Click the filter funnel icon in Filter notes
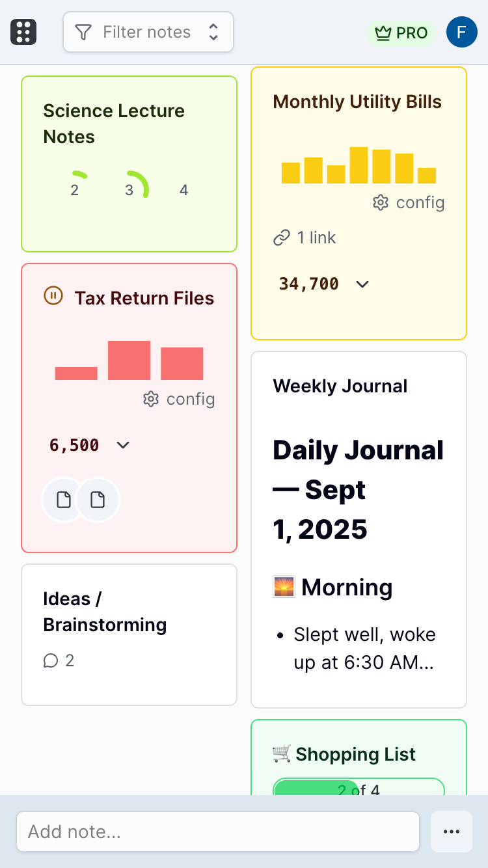Screen dimensions: 488x868 tap(84, 31)
